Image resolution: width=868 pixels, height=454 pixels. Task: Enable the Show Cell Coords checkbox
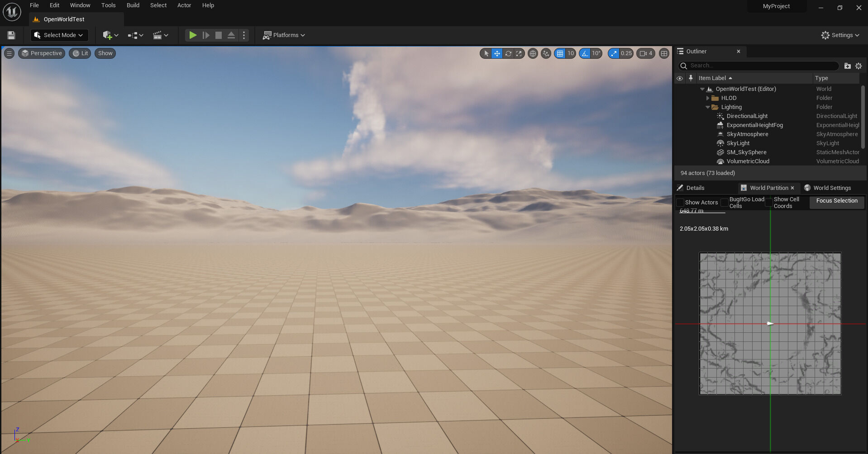point(769,203)
